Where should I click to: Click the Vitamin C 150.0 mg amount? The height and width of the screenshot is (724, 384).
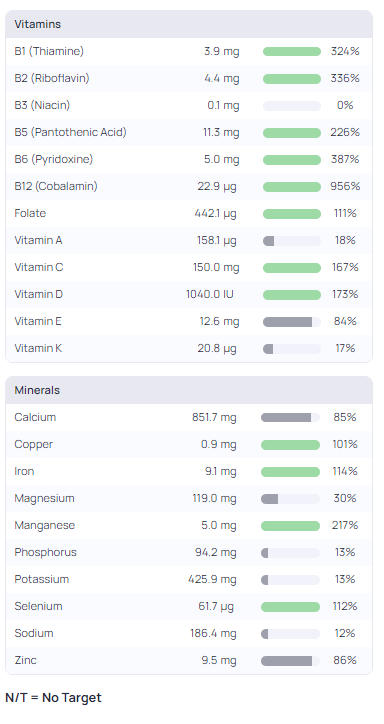click(216, 267)
